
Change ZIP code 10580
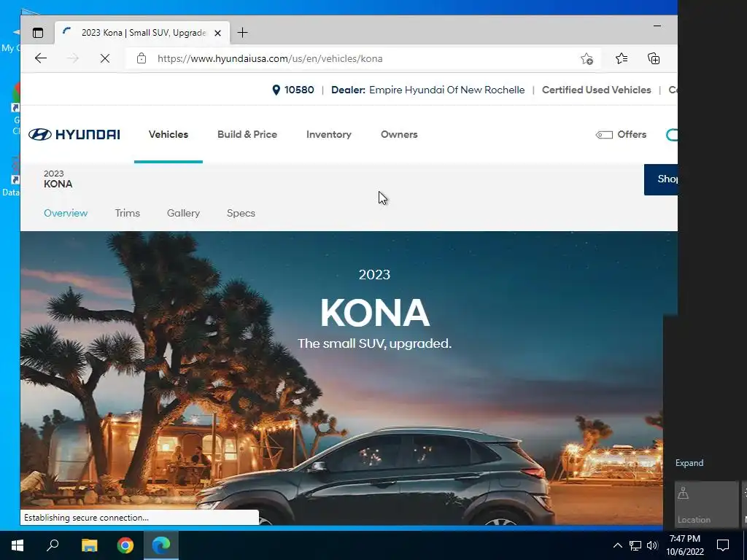[299, 90]
